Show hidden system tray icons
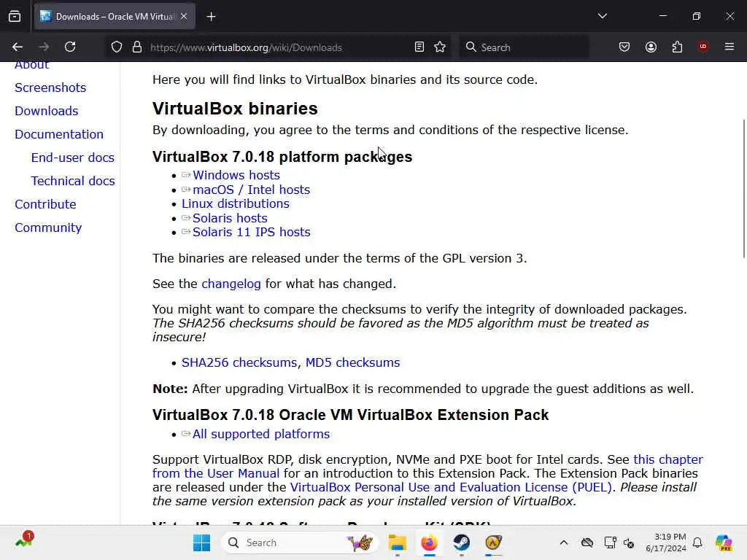This screenshot has width=747, height=560. (564, 542)
